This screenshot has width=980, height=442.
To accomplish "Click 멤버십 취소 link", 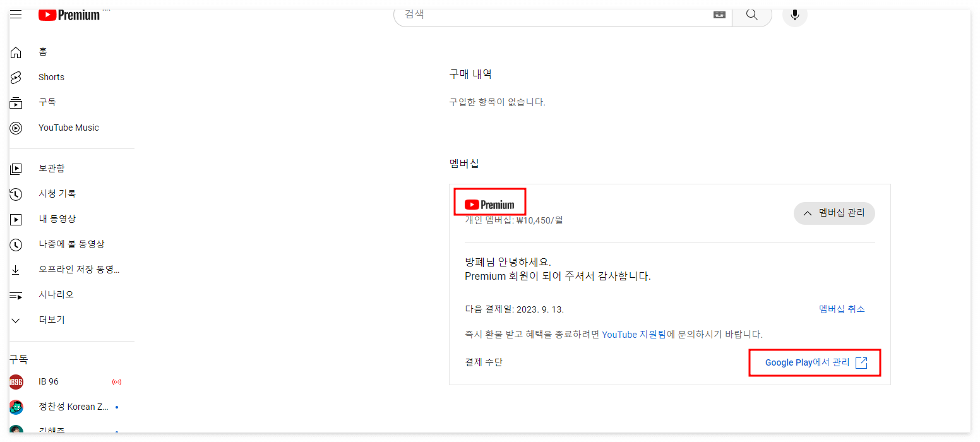I will click(842, 309).
